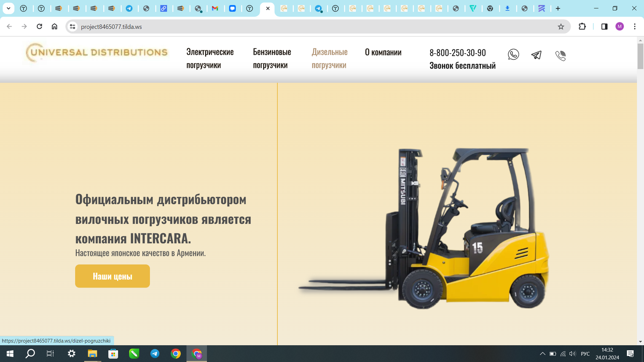This screenshot has height=362, width=644.
Task: Open a new tab with plus icon
Action: 558,9
